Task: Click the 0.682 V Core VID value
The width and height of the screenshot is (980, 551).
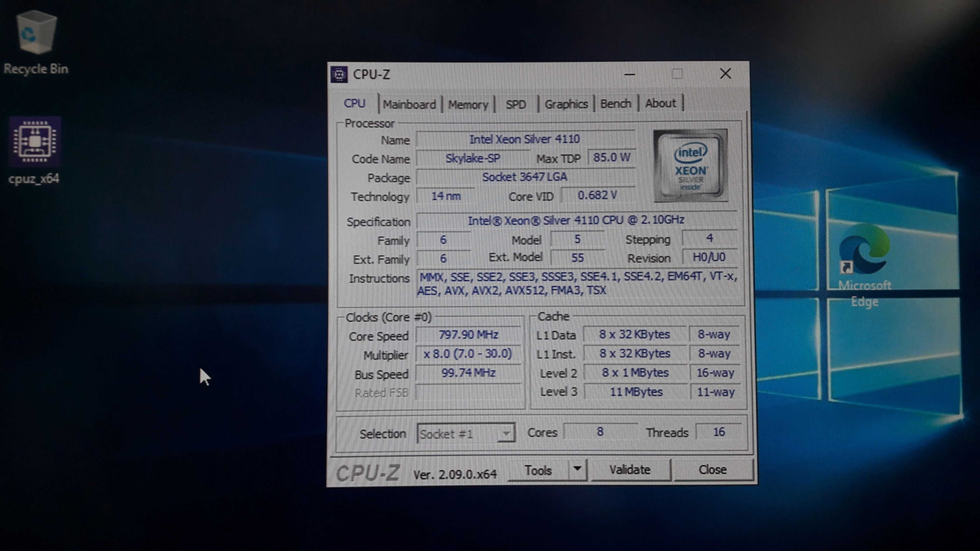Action: (x=597, y=196)
